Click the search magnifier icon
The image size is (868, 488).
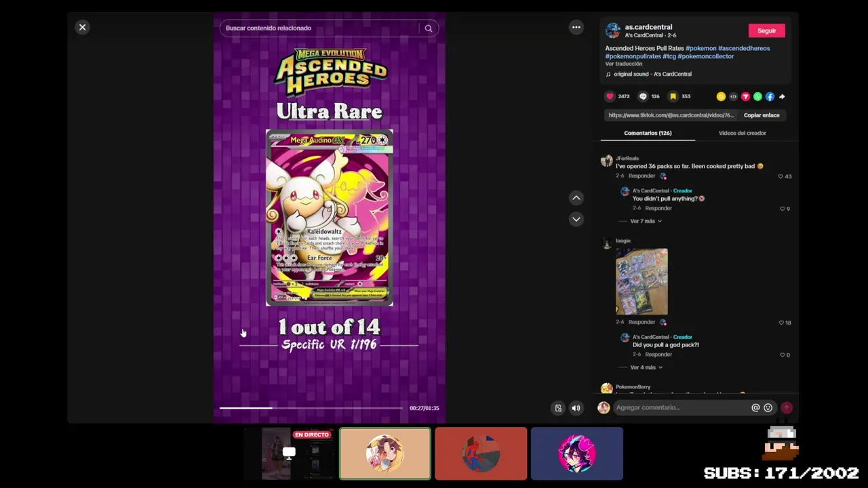pos(429,28)
